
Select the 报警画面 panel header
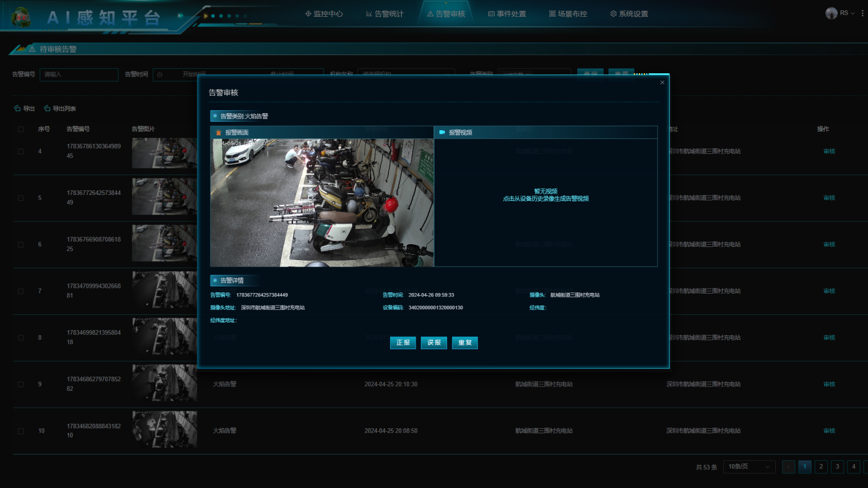[x=322, y=132]
